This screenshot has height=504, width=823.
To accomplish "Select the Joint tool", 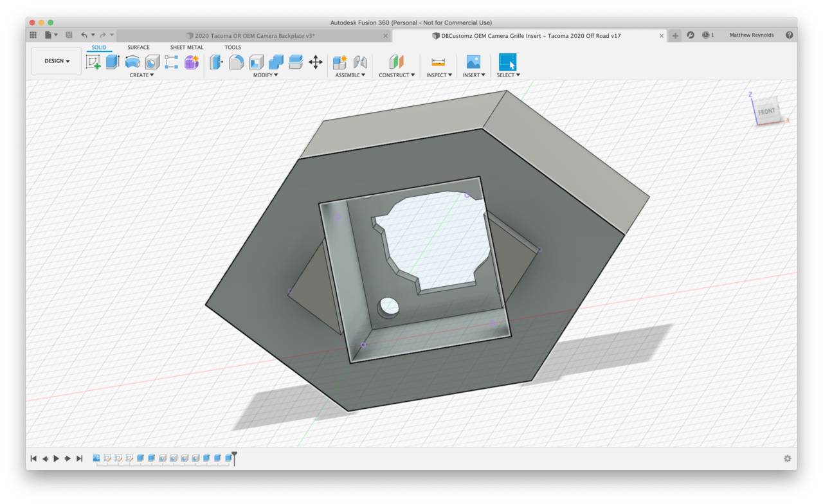I will [360, 62].
